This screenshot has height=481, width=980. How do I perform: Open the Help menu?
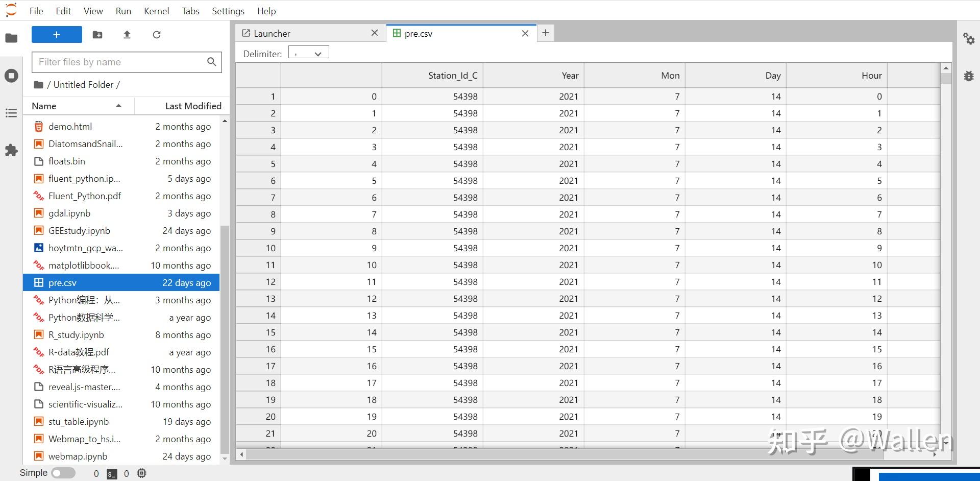(266, 11)
